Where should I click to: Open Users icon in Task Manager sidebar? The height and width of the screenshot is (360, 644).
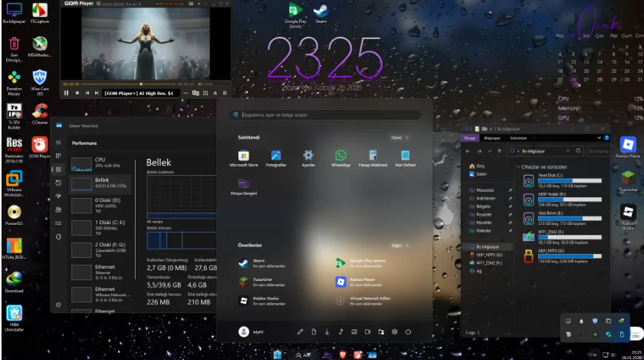pyautogui.click(x=58, y=210)
